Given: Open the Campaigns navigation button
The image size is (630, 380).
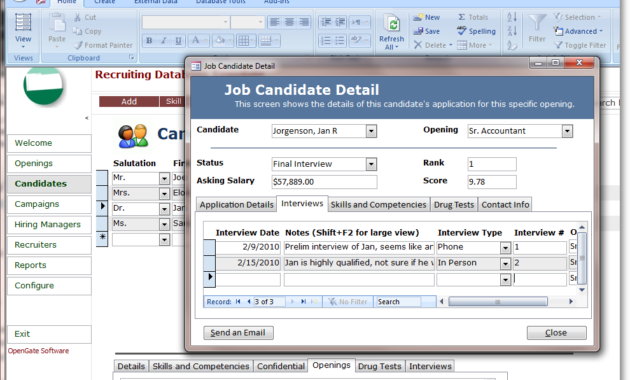Looking at the screenshot, I should click(49, 204).
